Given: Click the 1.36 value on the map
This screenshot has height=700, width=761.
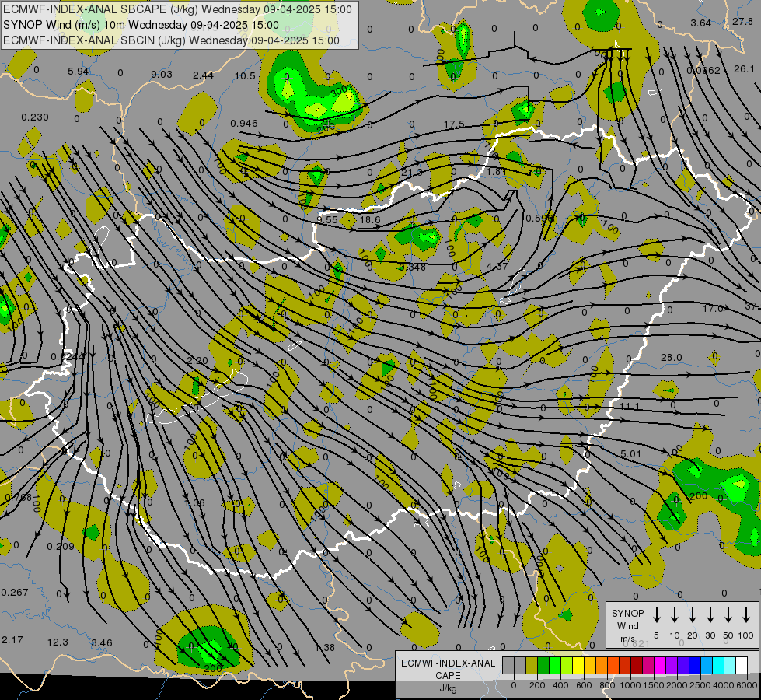Looking at the screenshot, I should tap(194, 502).
